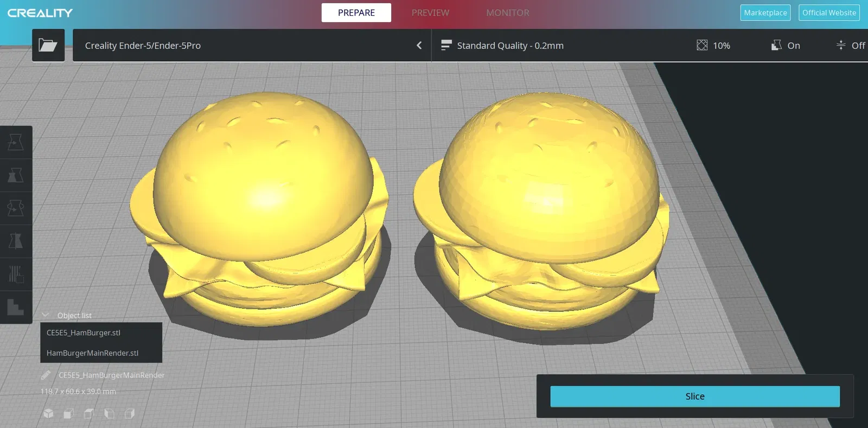This screenshot has height=428, width=868.
Task: Switch to the PREVIEW stage tab
Action: (x=430, y=12)
